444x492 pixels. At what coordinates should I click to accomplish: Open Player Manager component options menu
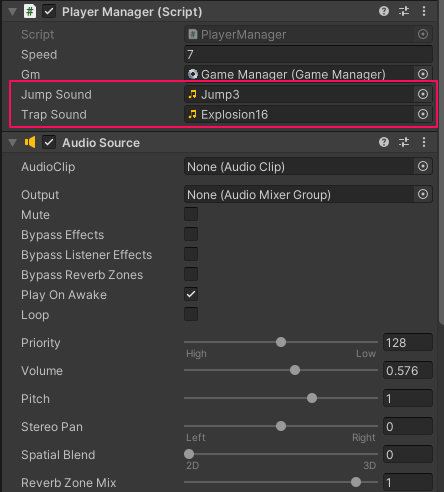point(424,11)
